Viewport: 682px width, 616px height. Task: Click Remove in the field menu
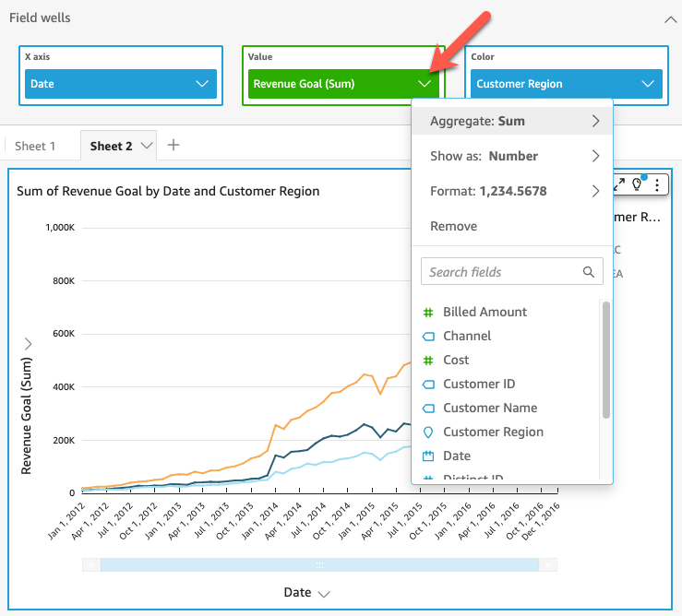(453, 226)
